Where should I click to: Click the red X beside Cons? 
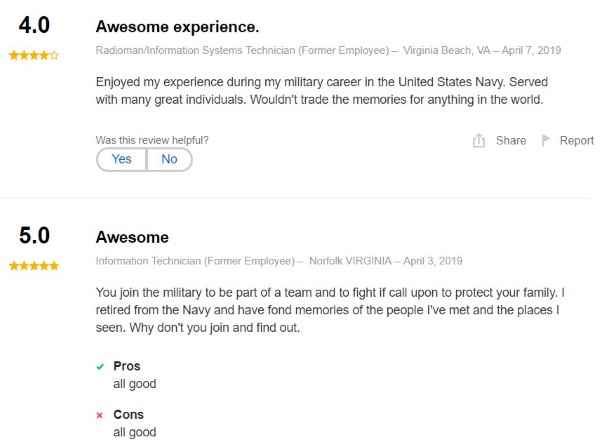pos(100,415)
